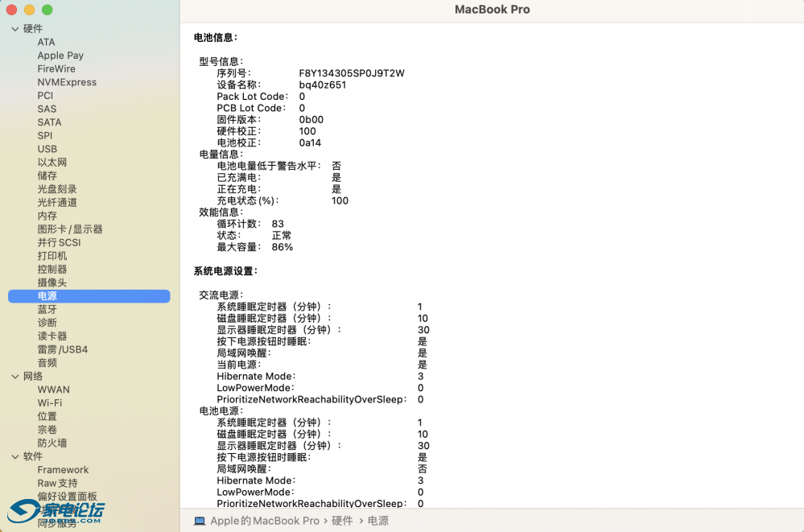Select Apple Pay in the sidebar
The width and height of the screenshot is (804, 532).
[60, 56]
